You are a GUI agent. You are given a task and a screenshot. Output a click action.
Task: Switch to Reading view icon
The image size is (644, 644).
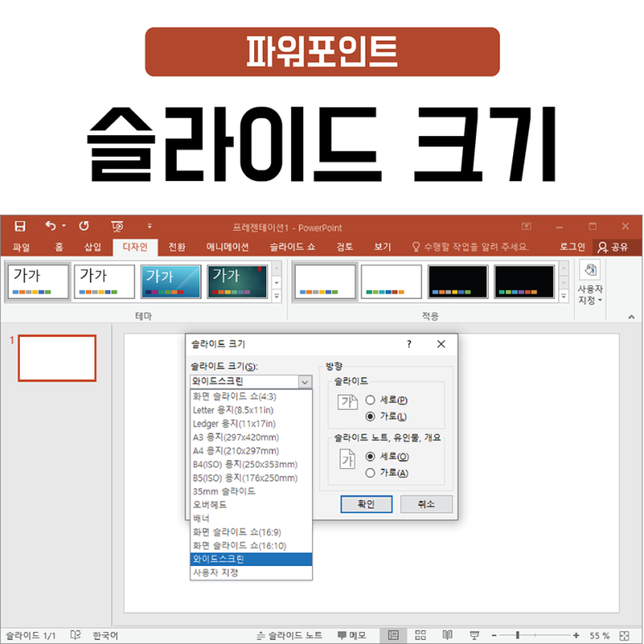447,635
